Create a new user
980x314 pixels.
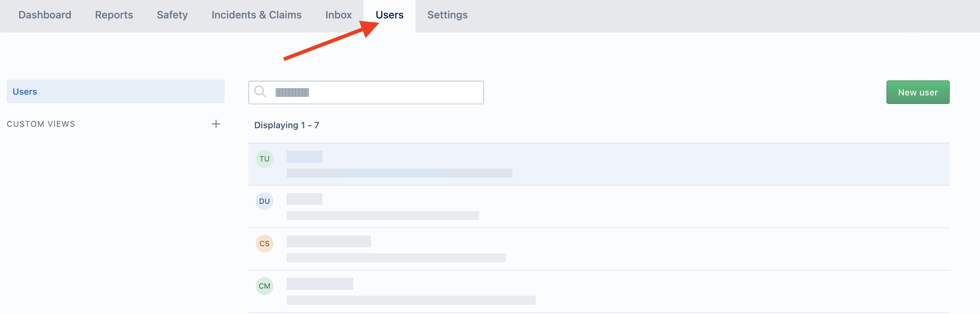(917, 92)
